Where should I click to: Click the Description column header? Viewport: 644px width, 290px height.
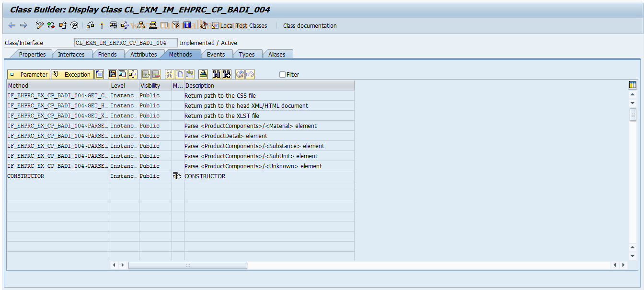tap(269, 85)
